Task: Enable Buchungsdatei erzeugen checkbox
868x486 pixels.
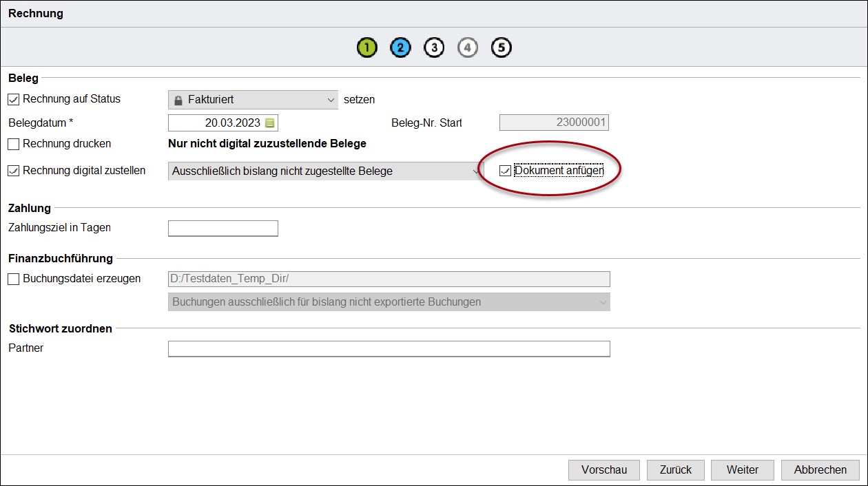Action: pos(14,279)
